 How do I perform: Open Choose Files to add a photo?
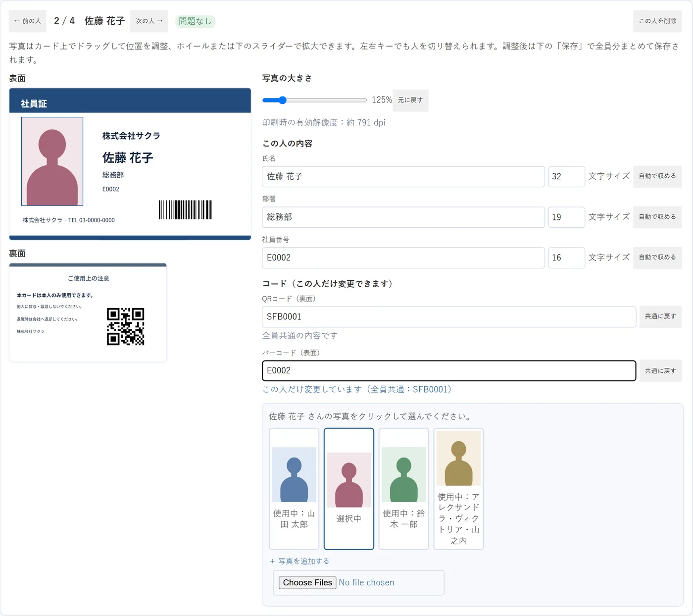(x=307, y=583)
